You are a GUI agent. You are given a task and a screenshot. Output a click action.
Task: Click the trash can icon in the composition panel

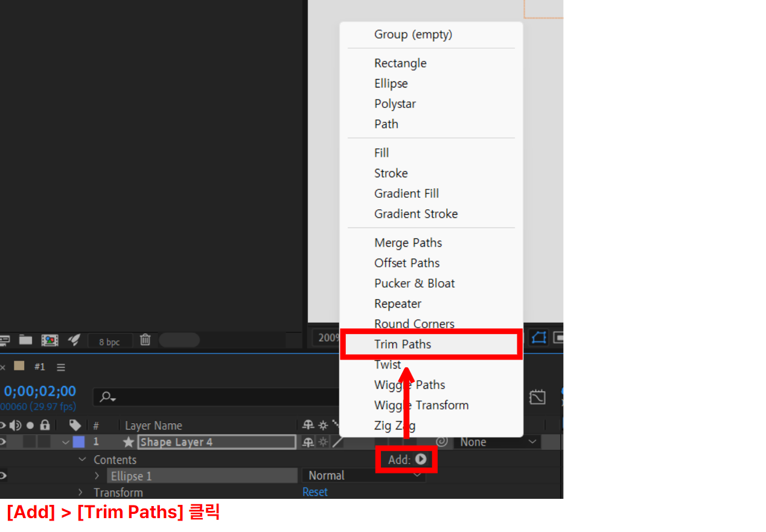click(x=145, y=340)
